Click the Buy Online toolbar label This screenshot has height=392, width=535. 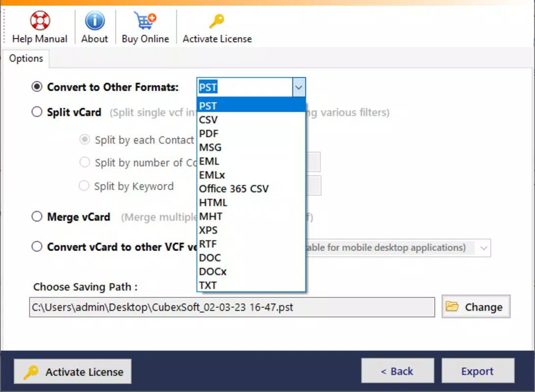pos(146,39)
